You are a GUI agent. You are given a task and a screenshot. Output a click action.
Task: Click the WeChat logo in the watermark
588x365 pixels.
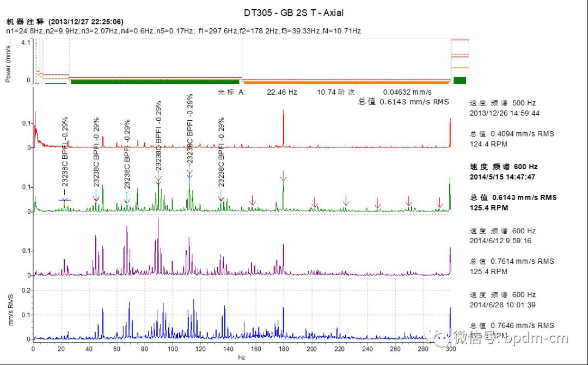click(x=439, y=338)
